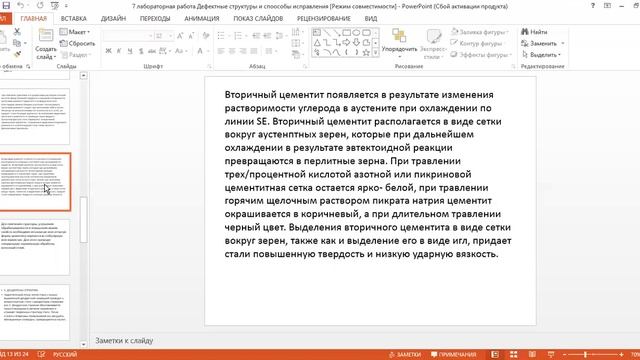
Task: Click the Redo/Repeat icon in the quick access toolbar
Action: click(40, 6)
